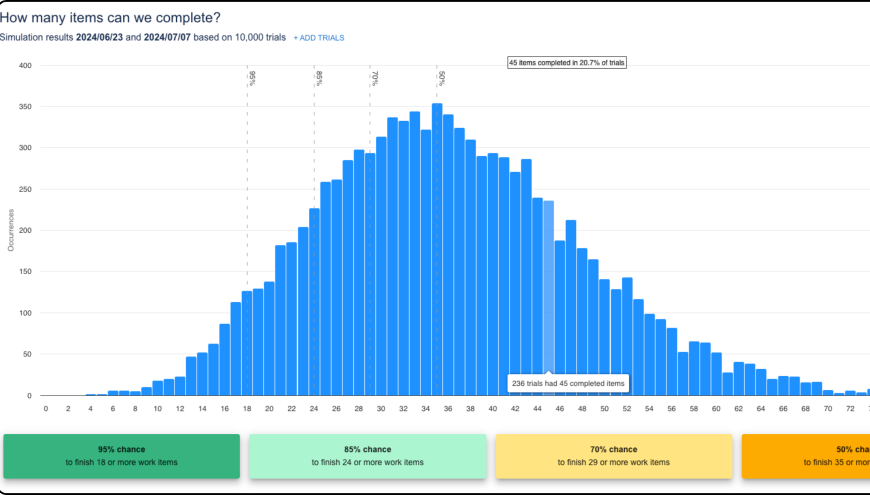
Task: Click the 95% percentile marker label
Action: point(252,78)
